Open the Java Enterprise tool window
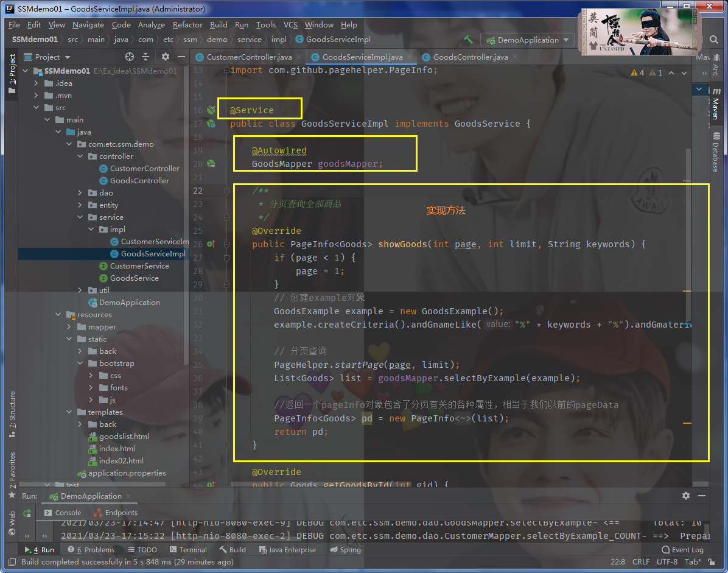728x573 pixels. tap(287, 550)
